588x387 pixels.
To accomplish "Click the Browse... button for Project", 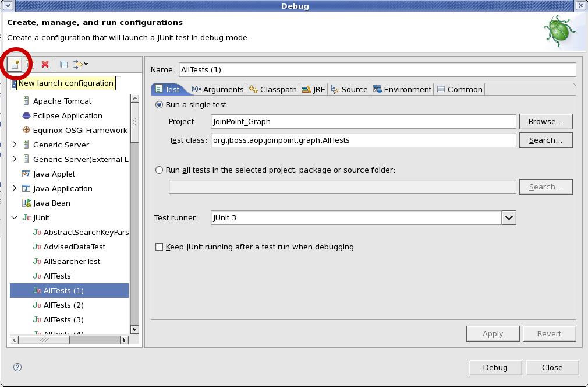I will (x=546, y=122).
